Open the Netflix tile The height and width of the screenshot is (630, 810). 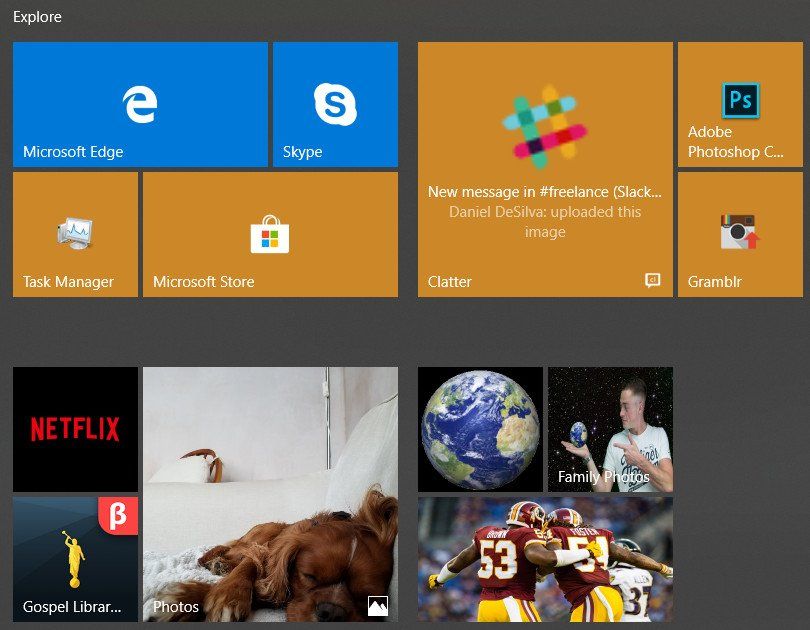click(74, 429)
